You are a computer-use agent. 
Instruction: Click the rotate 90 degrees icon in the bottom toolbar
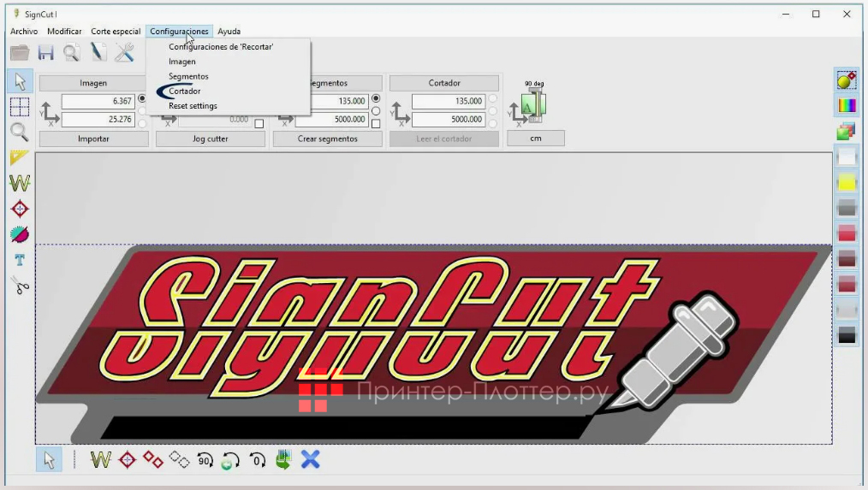[x=205, y=460]
